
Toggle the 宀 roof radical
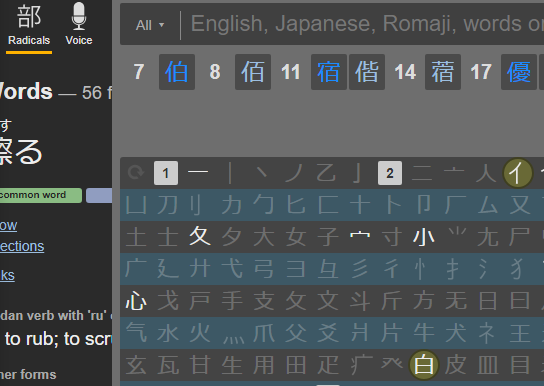[x=360, y=237]
